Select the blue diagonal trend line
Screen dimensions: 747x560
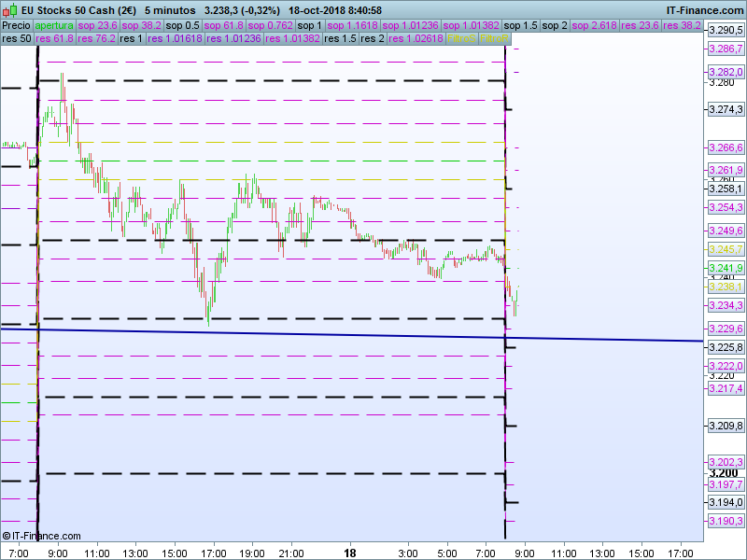coord(280,333)
